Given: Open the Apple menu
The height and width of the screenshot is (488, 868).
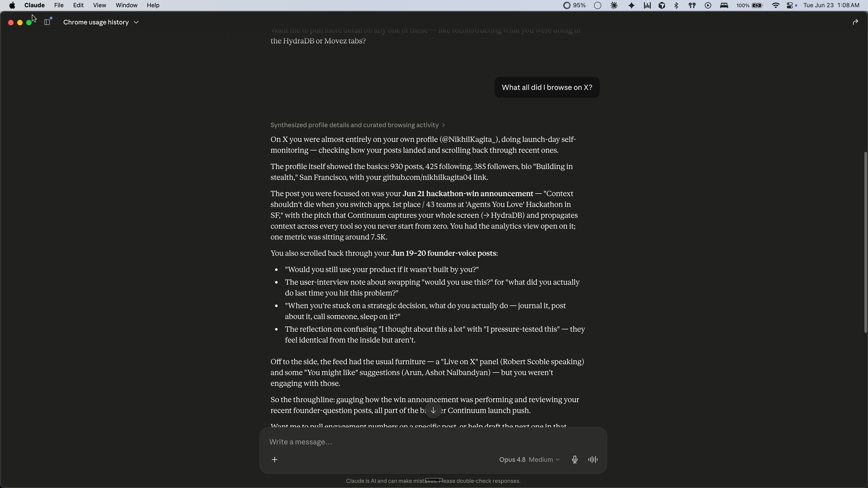Looking at the screenshot, I should pyautogui.click(x=12, y=5).
